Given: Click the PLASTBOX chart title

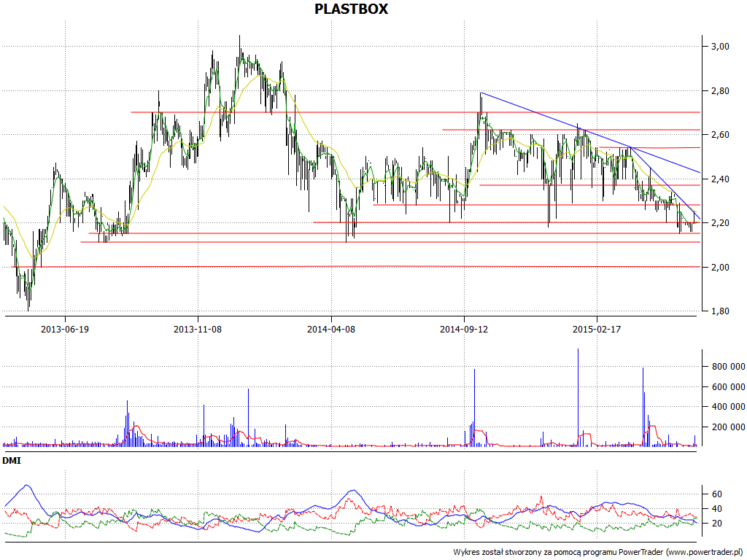Looking at the screenshot, I should coord(351,9).
